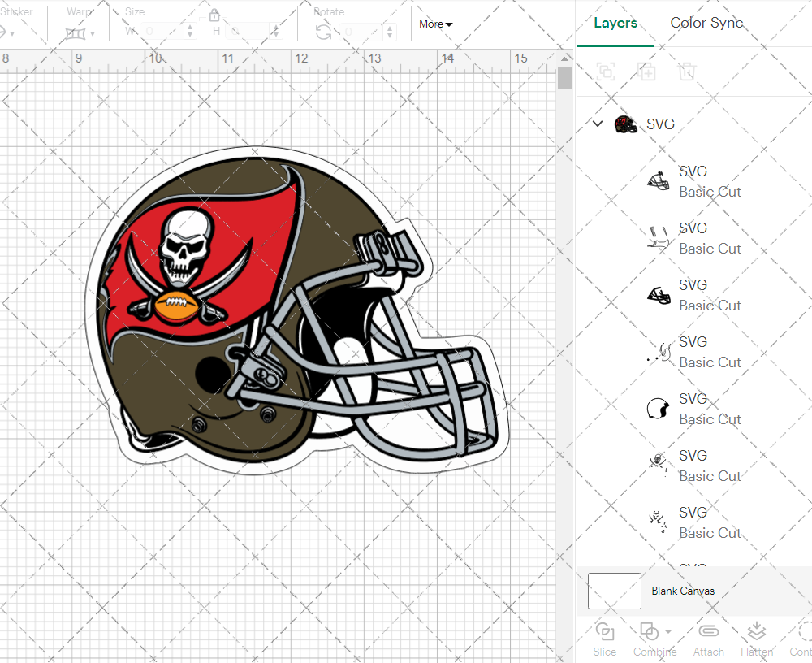Collapse the SVG group in Layers
Screen dimensions: 812x663
598,124
